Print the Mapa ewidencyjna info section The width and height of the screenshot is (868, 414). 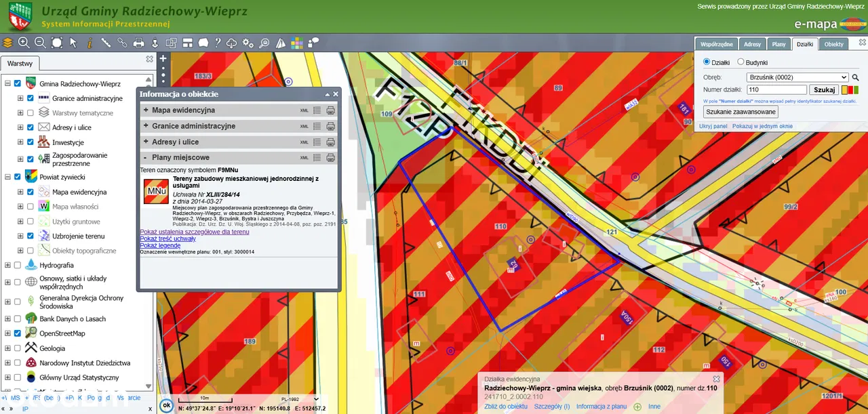[x=331, y=110]
